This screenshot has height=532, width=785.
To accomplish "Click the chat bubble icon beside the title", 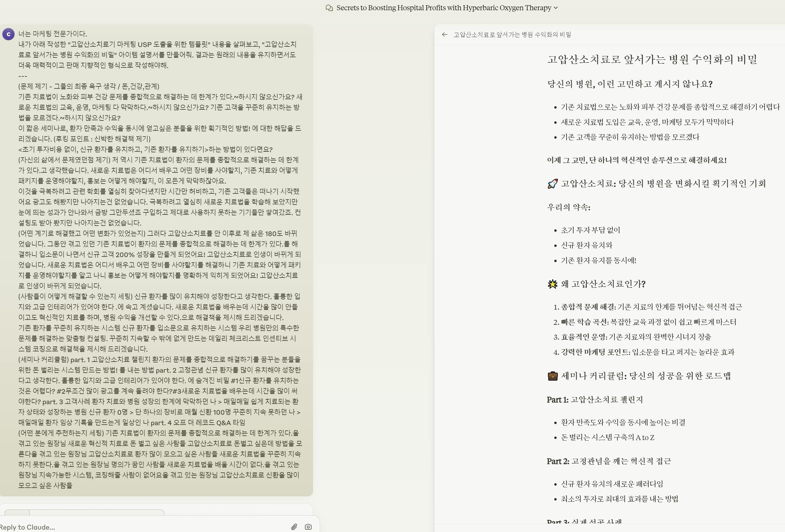I will (329, 8).
